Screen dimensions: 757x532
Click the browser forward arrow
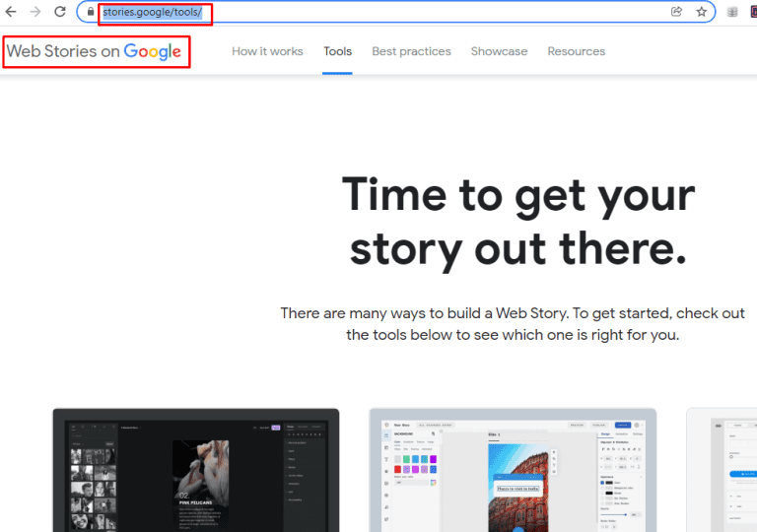(35, 12)
